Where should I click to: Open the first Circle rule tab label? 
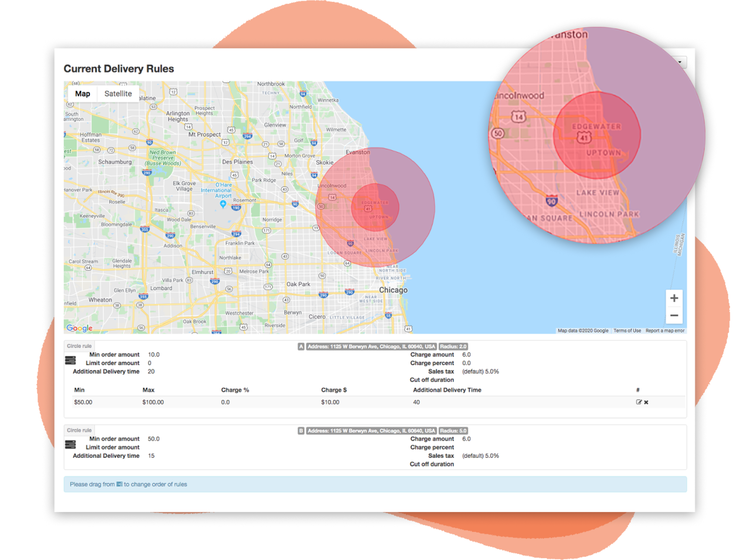click(x=79, y=346)
